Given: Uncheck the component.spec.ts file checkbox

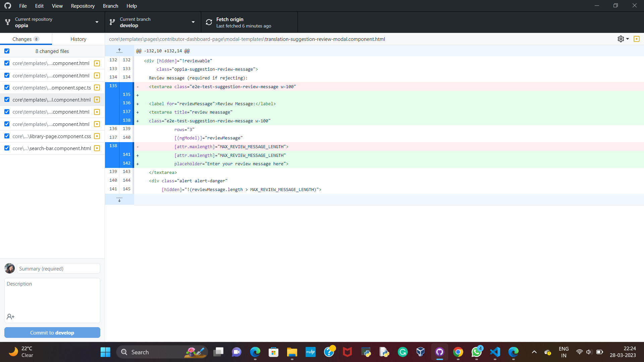Looking at the screenshot, I should pyautogui.click(x=7, y=87).
